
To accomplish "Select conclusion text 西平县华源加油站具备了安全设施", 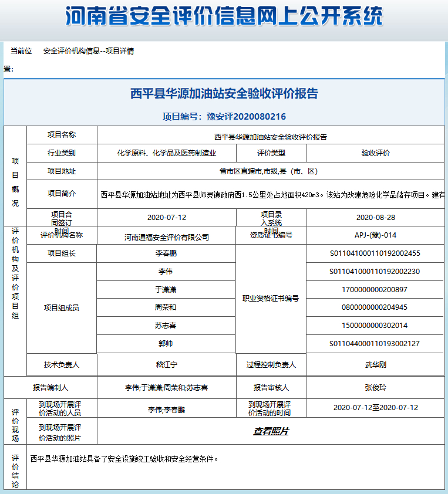I will pyautogui.click(x=124, y=459).
